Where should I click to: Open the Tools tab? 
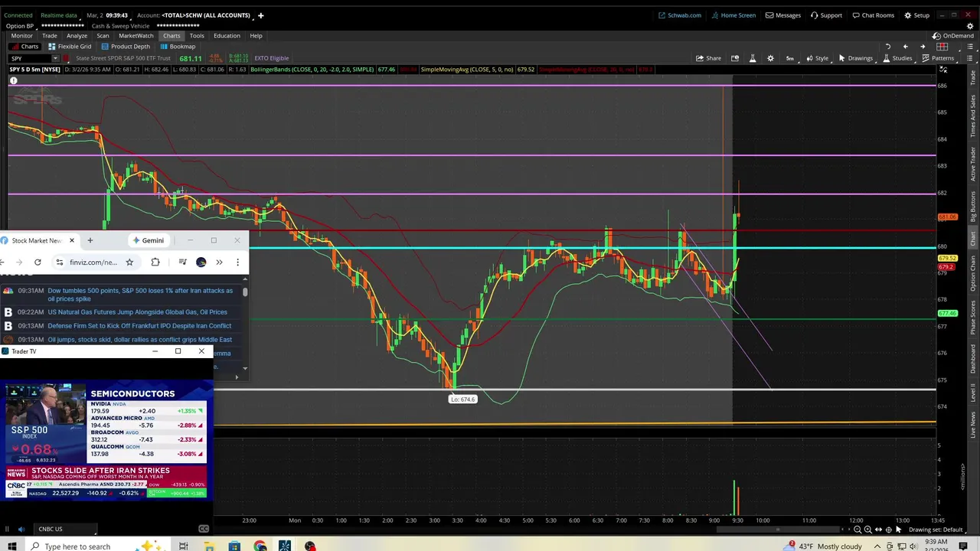coord(197,36)
